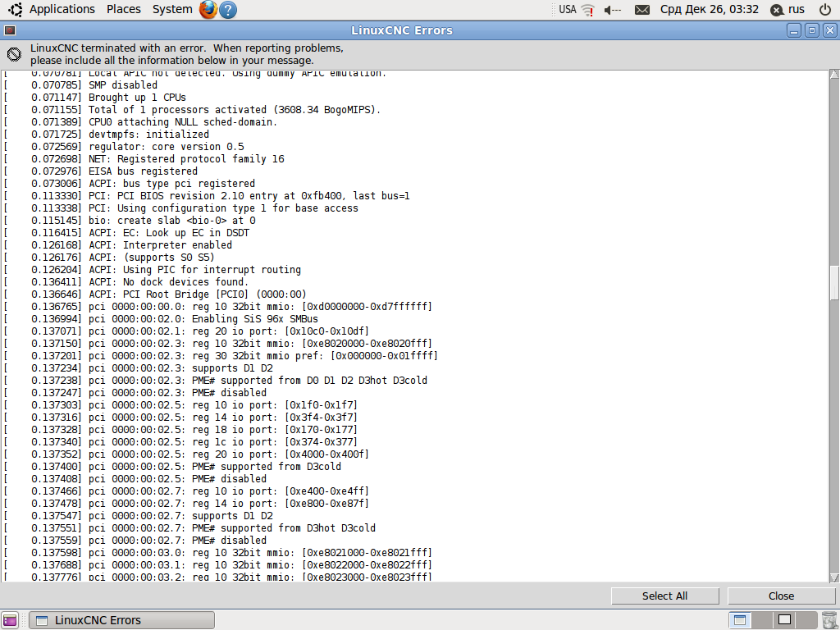This screenshot has height=630, width=840.
Task: Launch Firefox from the top panel
Action: (x=208, y=9)
